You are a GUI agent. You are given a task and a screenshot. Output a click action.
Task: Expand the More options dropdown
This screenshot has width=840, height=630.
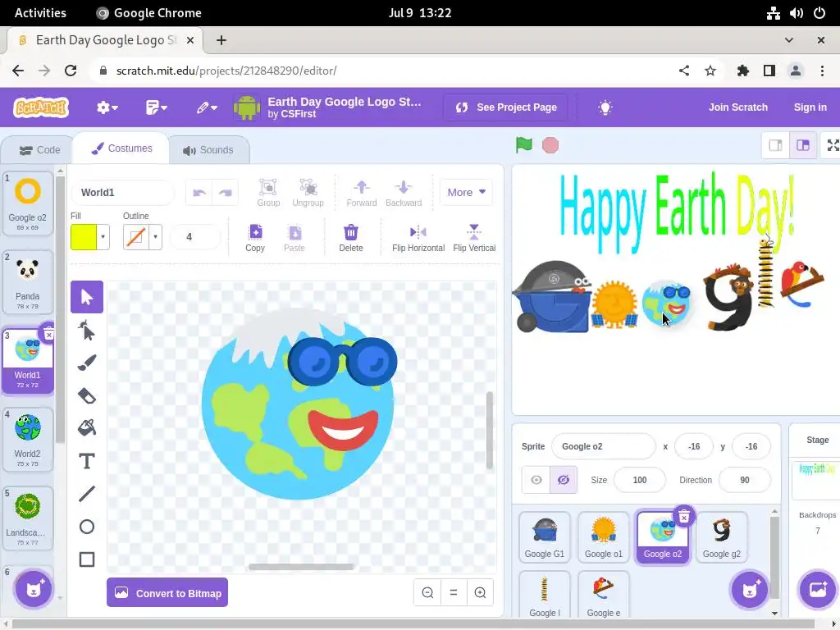pos(466,192)
